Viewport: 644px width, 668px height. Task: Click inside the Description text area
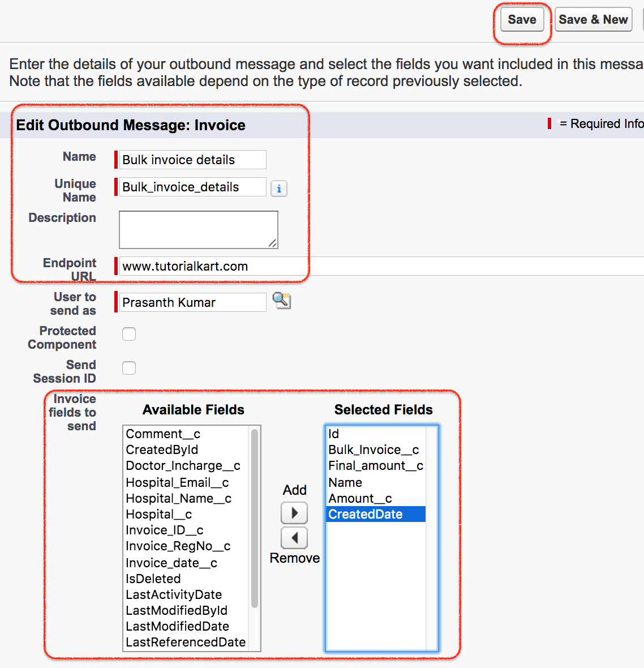[199, 230]
